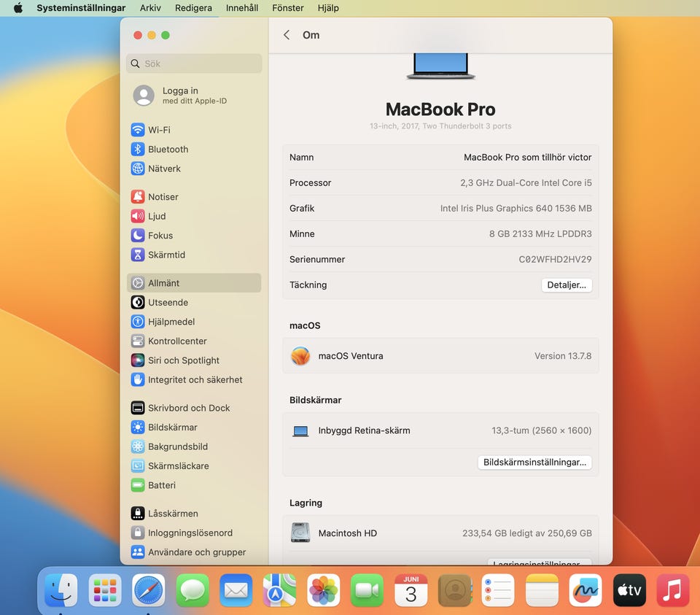Screen dimensions: 700x615
Task: Open Skärmtid settings
Action: (x=194, y=255)
